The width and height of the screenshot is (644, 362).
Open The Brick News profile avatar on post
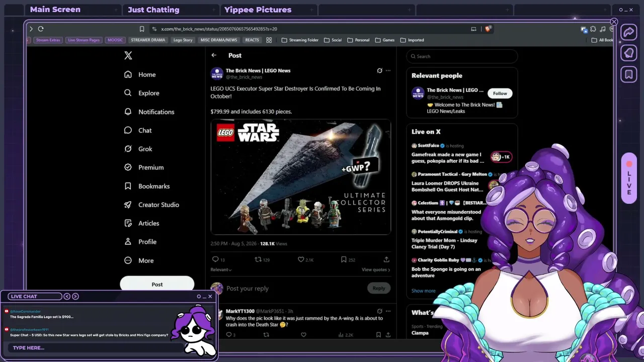(217, 73)
